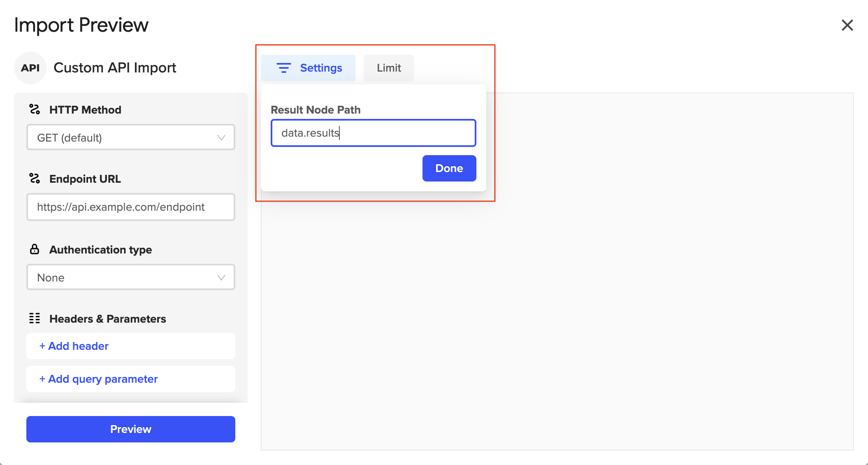Click into the Endpoint URL field
This screenshot has width=868, height=465.
click(x=130, y=207)
